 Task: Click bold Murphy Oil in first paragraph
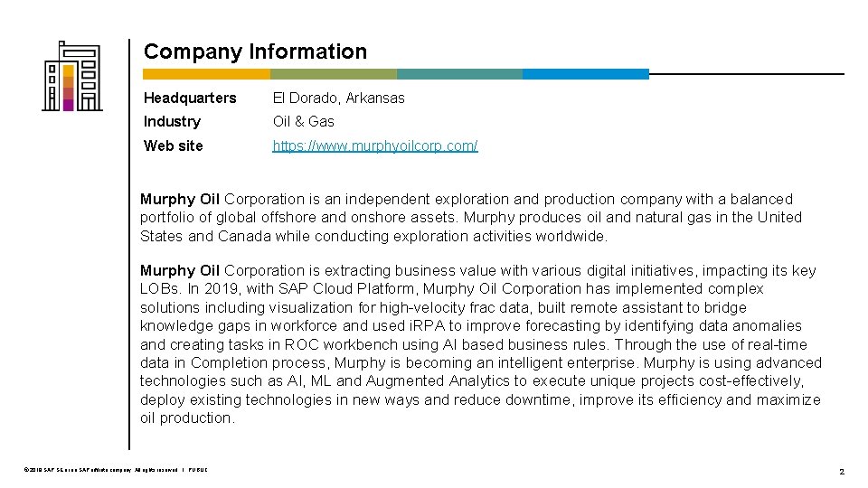pos(180,199)
